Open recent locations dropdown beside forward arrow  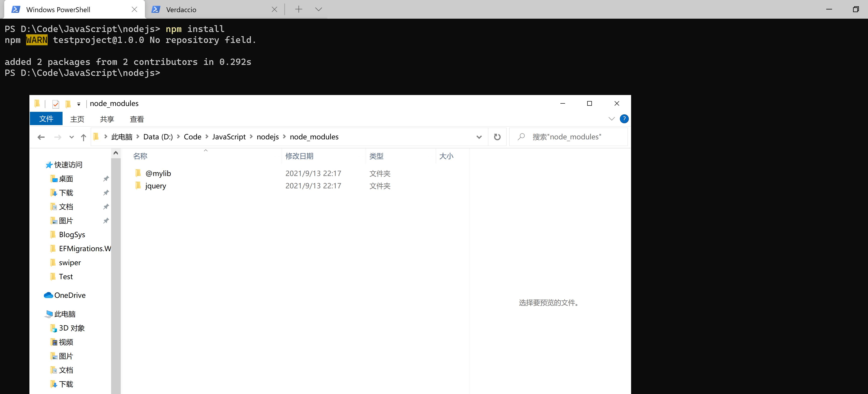71,137
